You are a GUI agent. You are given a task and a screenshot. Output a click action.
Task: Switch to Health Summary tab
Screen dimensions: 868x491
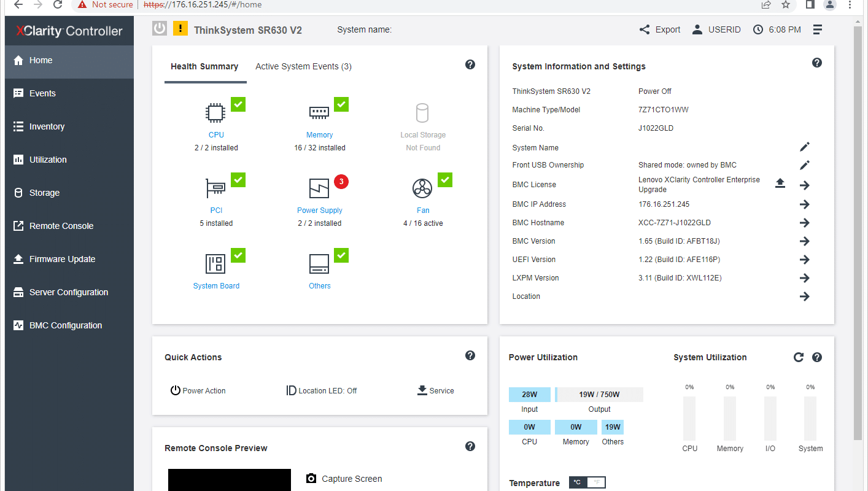[x=204, y=66]
